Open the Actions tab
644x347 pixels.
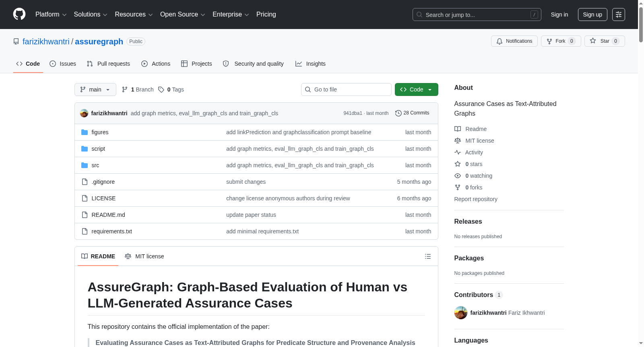pos(156,64)
